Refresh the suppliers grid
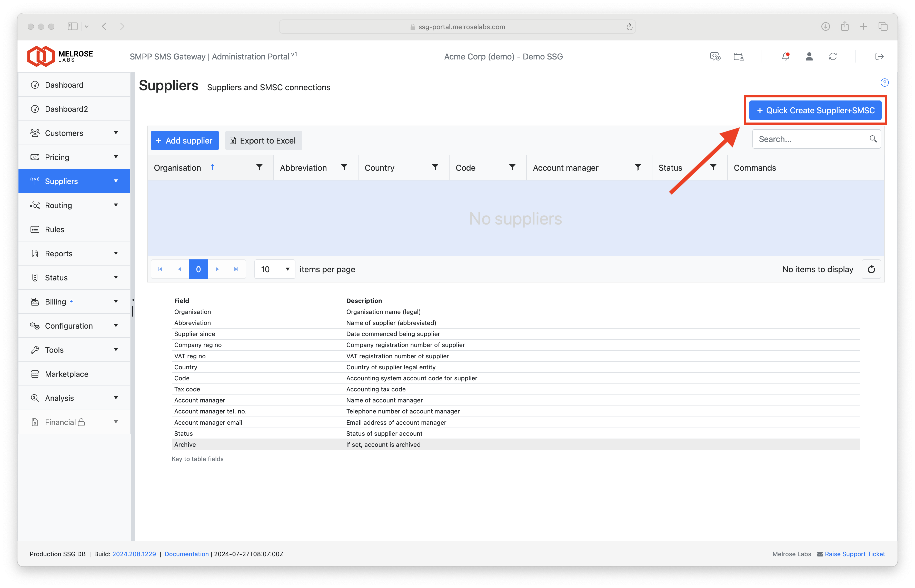This screenshot has width=915, height=588. (871, 269)
